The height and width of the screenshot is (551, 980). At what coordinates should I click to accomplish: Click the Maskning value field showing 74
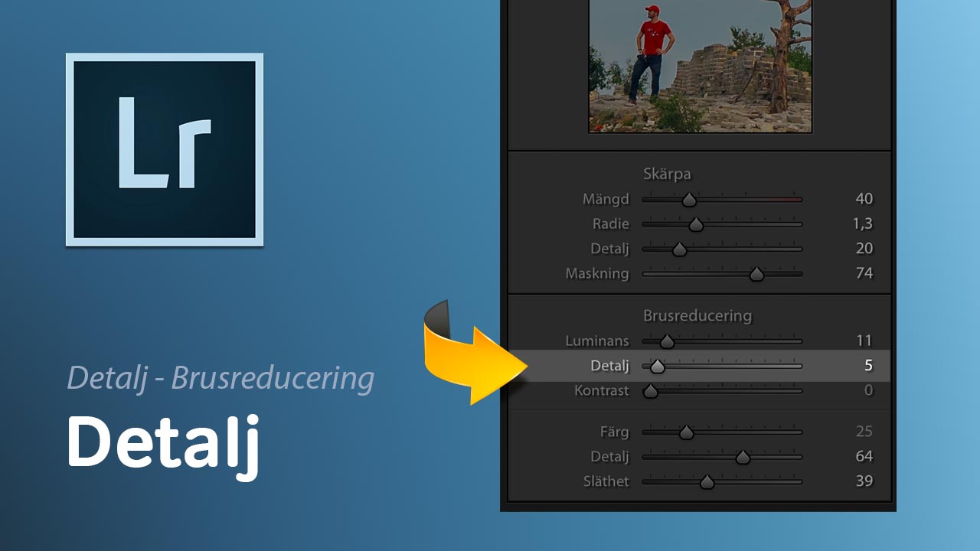[x=864, y=272]
